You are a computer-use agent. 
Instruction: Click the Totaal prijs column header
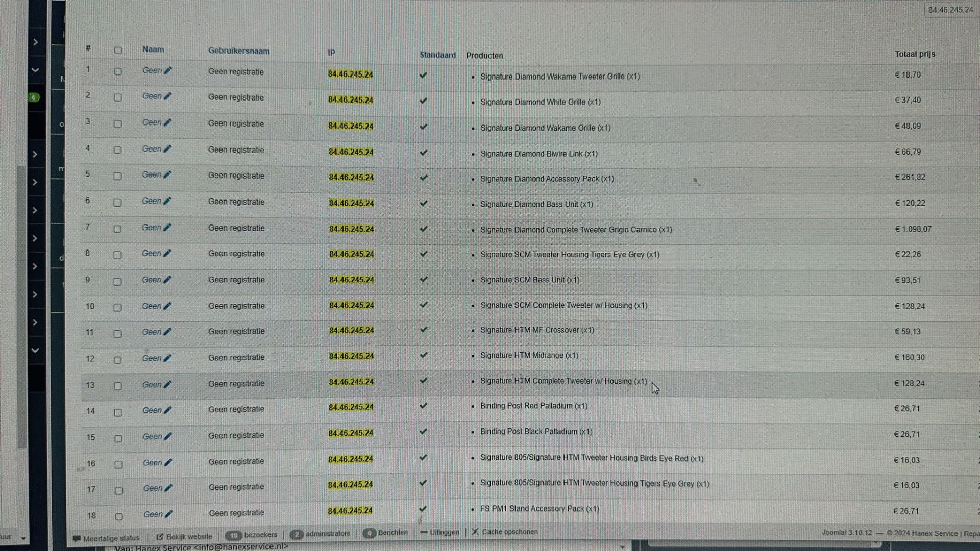(x=915, y=54)
